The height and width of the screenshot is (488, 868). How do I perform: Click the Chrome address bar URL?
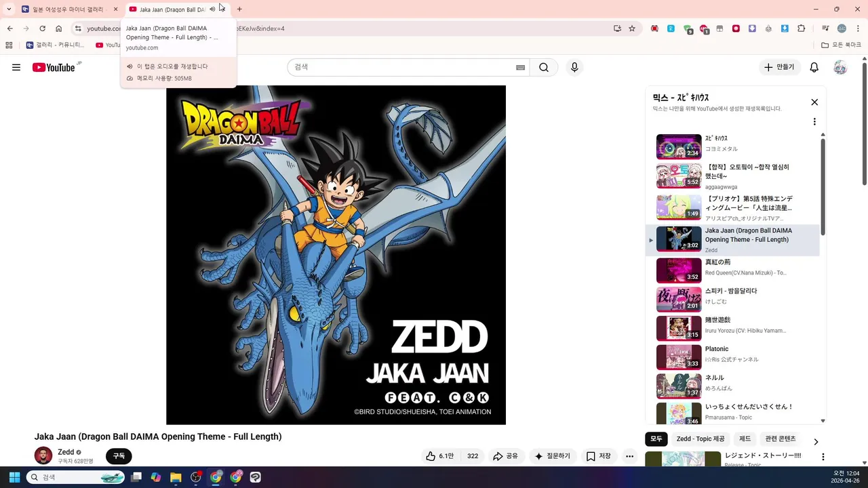click(346, 28)
